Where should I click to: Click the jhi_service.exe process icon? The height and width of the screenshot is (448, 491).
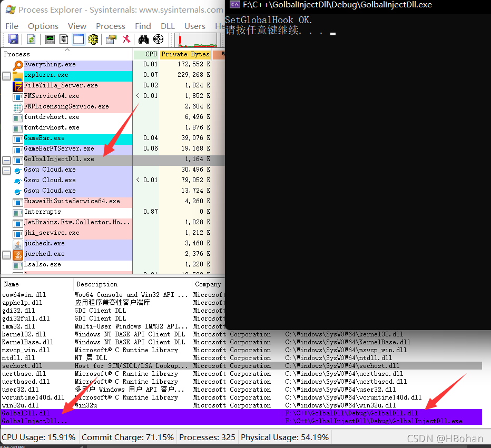(18, 234)
